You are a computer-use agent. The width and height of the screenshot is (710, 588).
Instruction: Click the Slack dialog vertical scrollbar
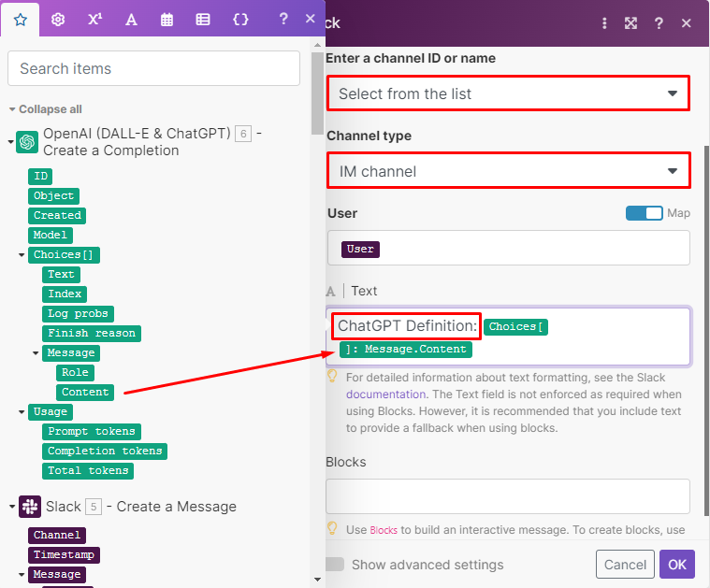[x=707, y=331]
